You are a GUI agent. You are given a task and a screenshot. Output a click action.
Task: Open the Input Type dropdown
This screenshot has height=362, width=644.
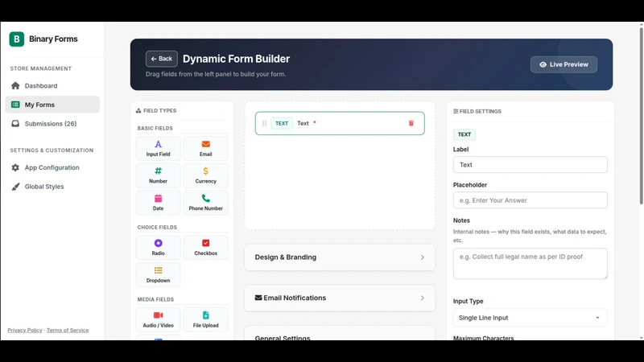pyautogui.click(x=530, y=318)
